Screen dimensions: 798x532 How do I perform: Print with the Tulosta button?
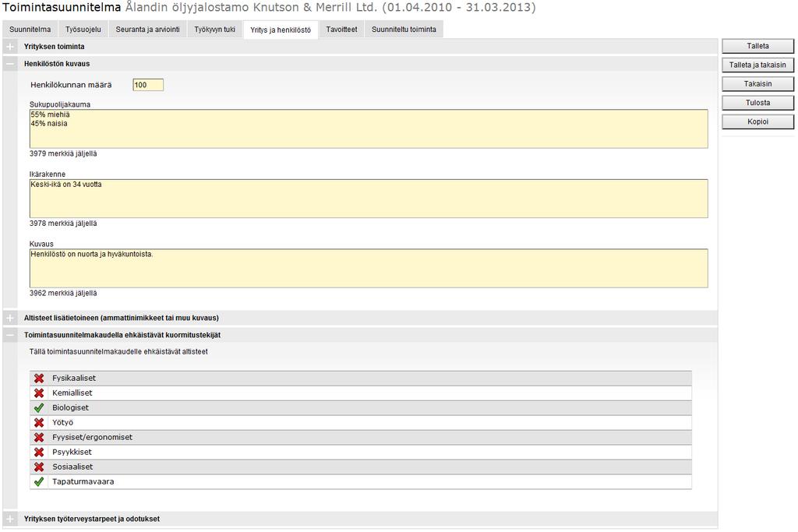(757, 103)
